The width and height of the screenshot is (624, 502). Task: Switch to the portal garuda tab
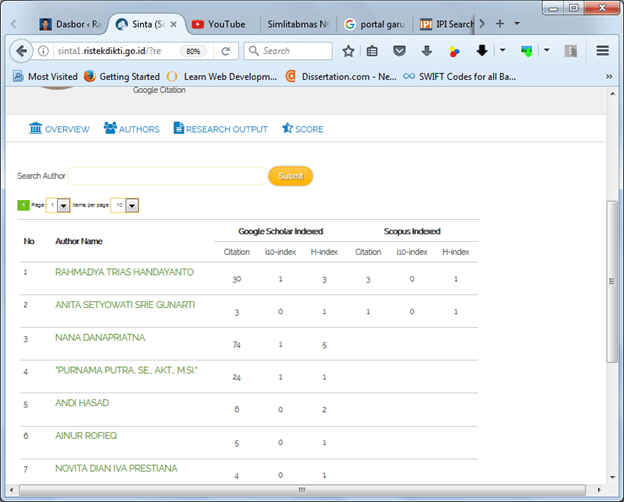375,23
